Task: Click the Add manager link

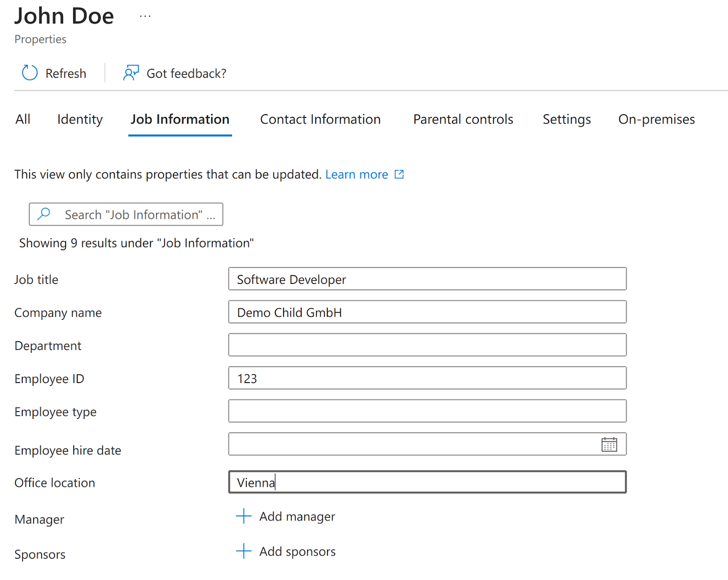Action: [x=297, y=516]
